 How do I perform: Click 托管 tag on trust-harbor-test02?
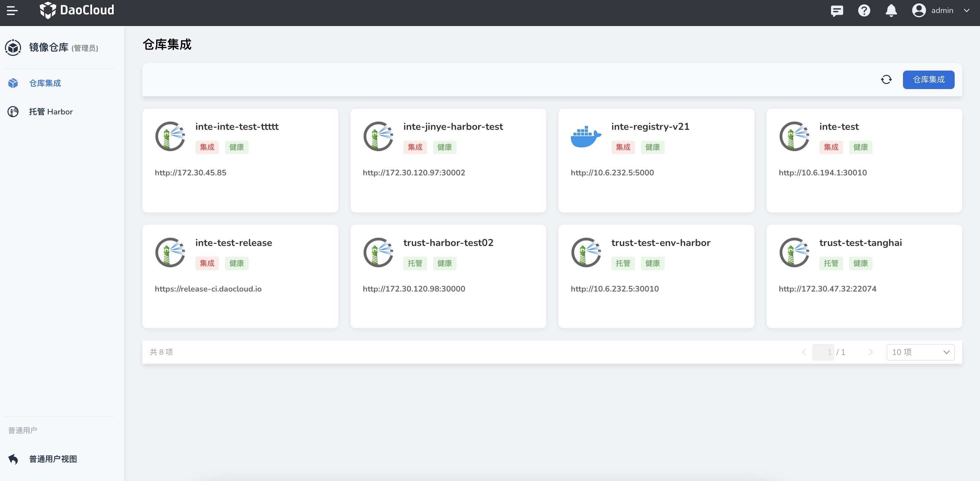pyautogui.click(x=415, y=263)
